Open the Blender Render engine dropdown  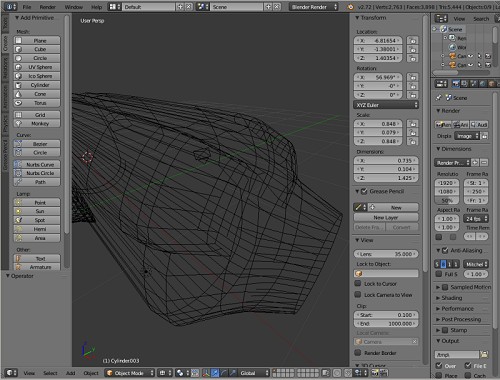coord(314,7)
